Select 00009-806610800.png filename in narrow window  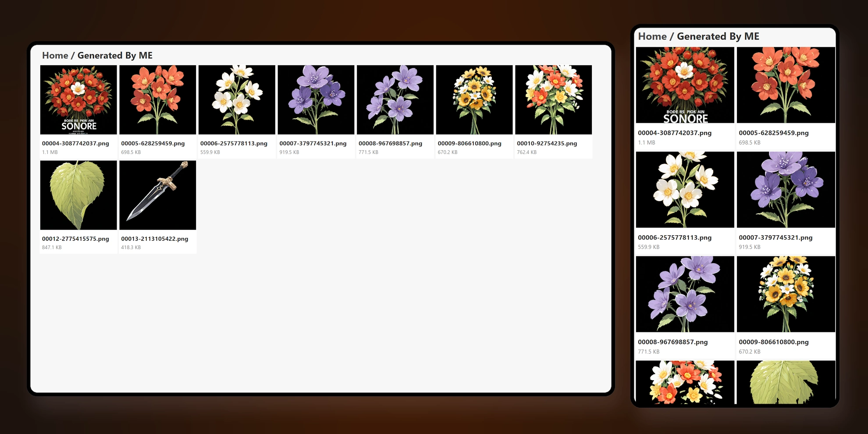774,342
